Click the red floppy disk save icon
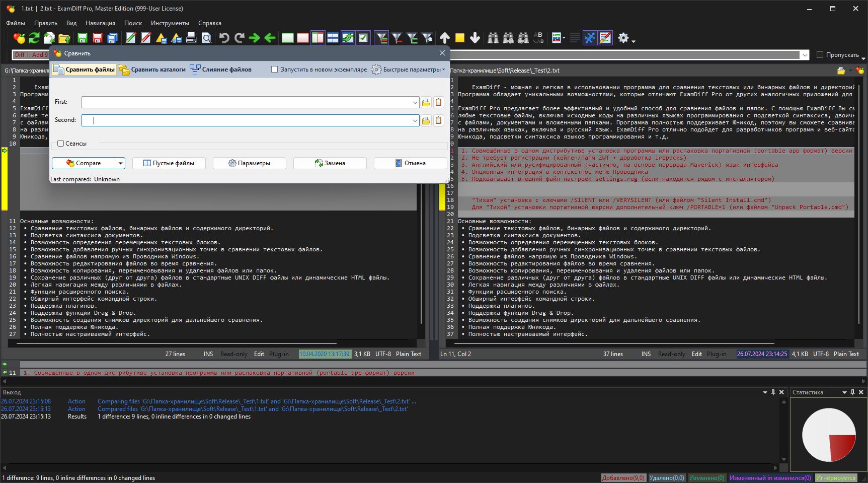 tap(98, 38)
